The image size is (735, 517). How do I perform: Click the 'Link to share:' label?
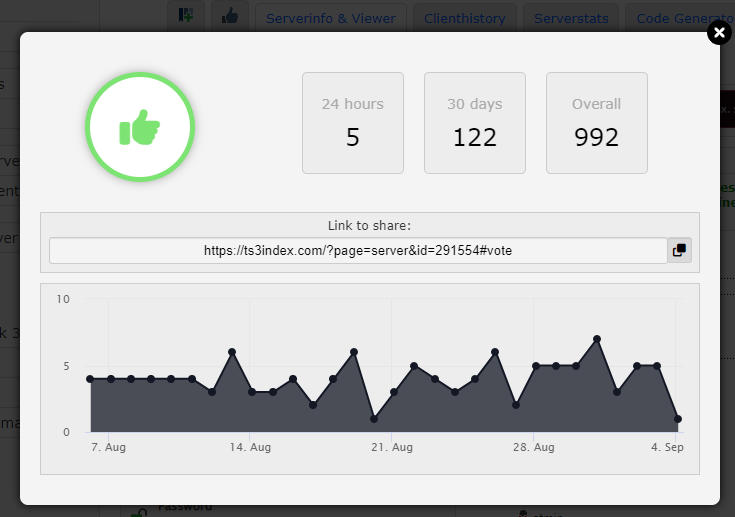[x=369, y=225]
